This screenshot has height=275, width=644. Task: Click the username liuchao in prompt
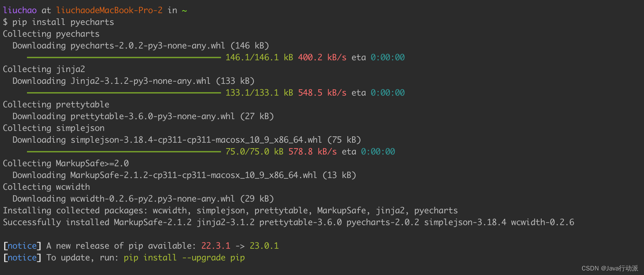pyautogui.click(x=20, y=10)
